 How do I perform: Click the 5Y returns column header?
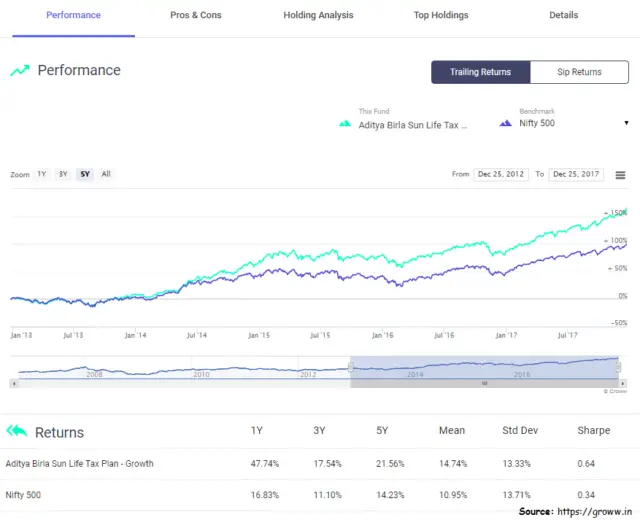click(x=382, y=431)
